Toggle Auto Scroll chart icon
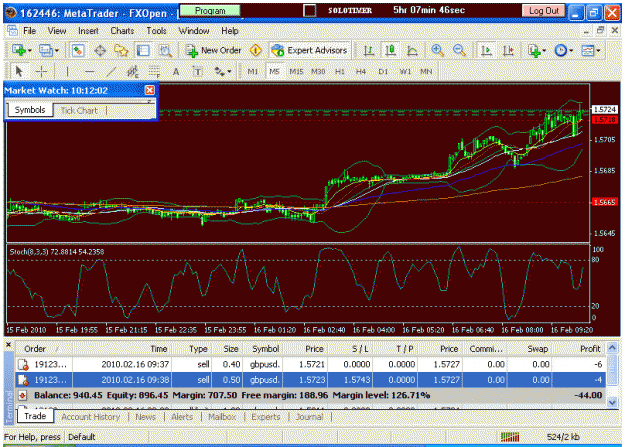 [x=486, y=51]
